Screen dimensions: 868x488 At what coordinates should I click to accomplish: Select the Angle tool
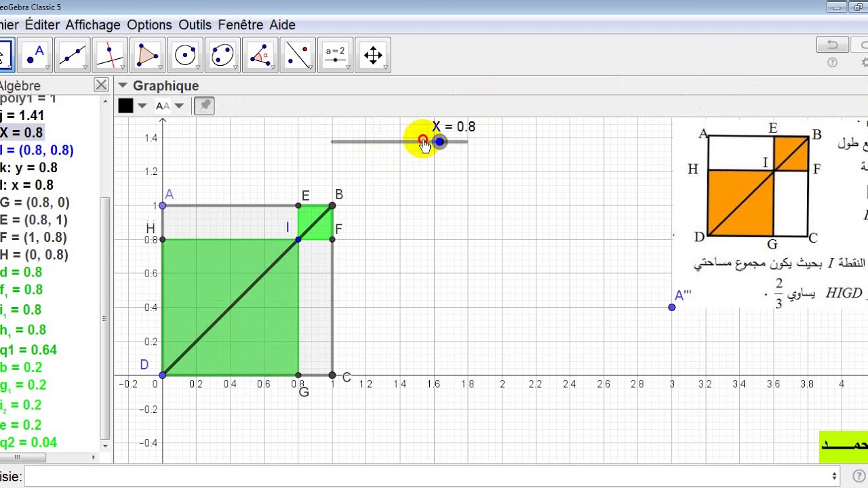point(260,56)
